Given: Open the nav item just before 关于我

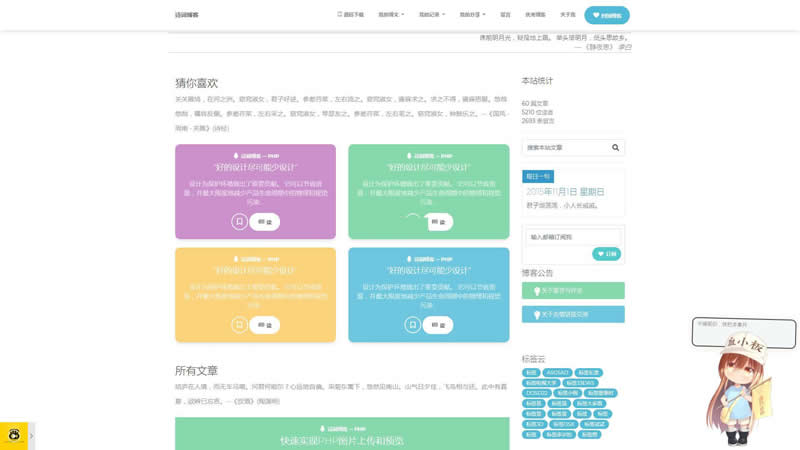Looking at the screenshot, I should pyautogui.click(x=535, y=15).
